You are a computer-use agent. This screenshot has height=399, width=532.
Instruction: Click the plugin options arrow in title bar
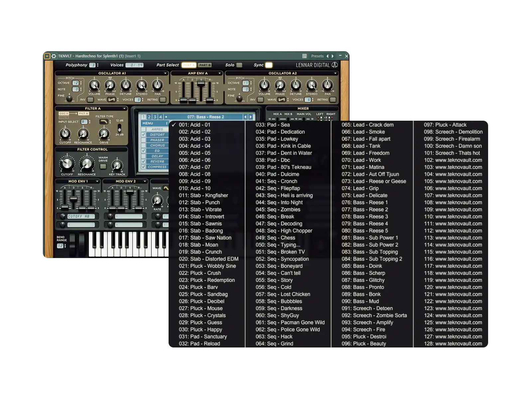pyautogui.click(x=47, y=56)
